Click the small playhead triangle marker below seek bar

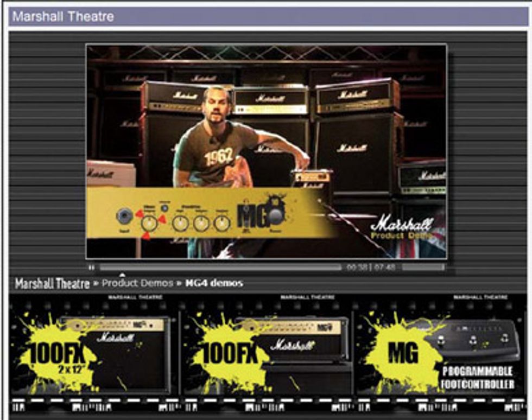[x=123, y=275]
